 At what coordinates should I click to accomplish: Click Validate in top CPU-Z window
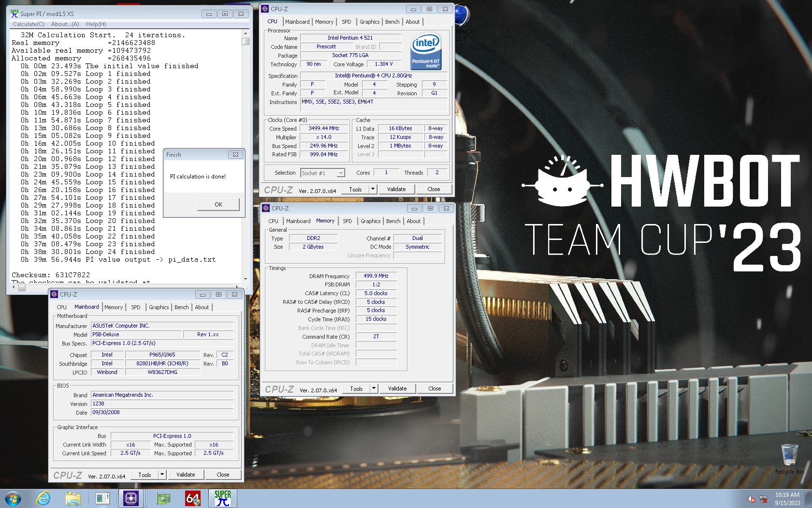(396, 189)
